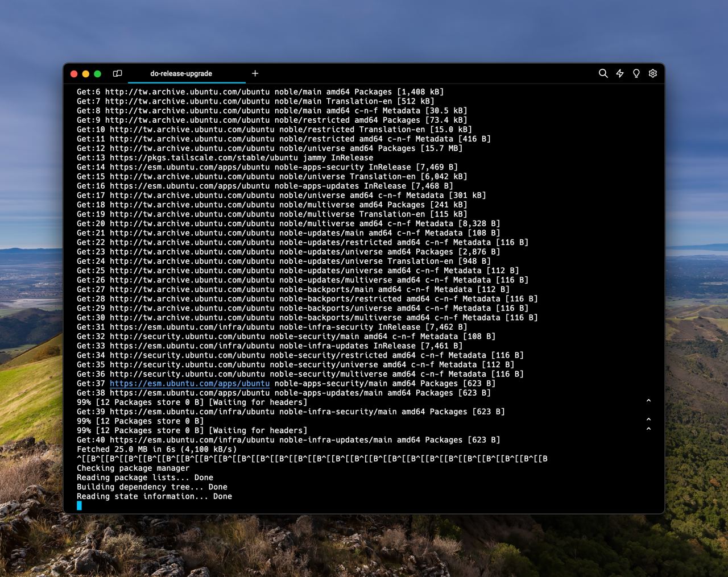The height and width of the screenshot is (577, 728).
Task: Click the 'Checking package manager' output line
Action: coord(133,468)
